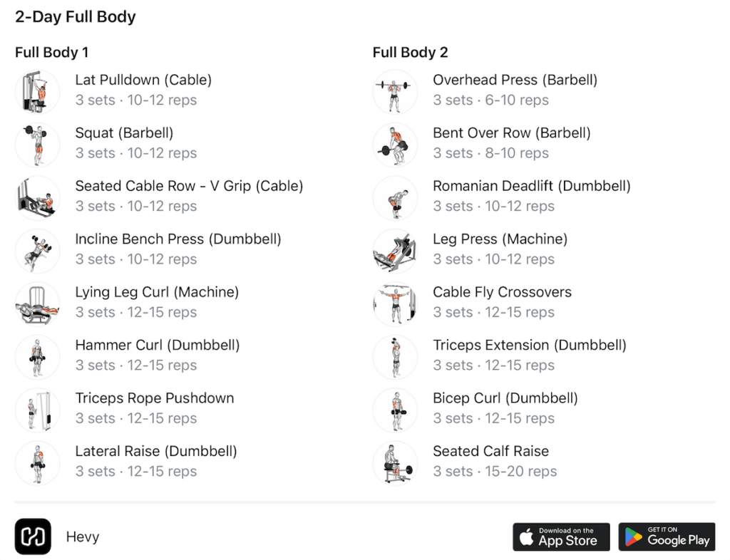The width and height of the screenshot is (730, 560).
Task: Click the Incline Bench Press (Dumbbell) title
Action: point(178,239)
